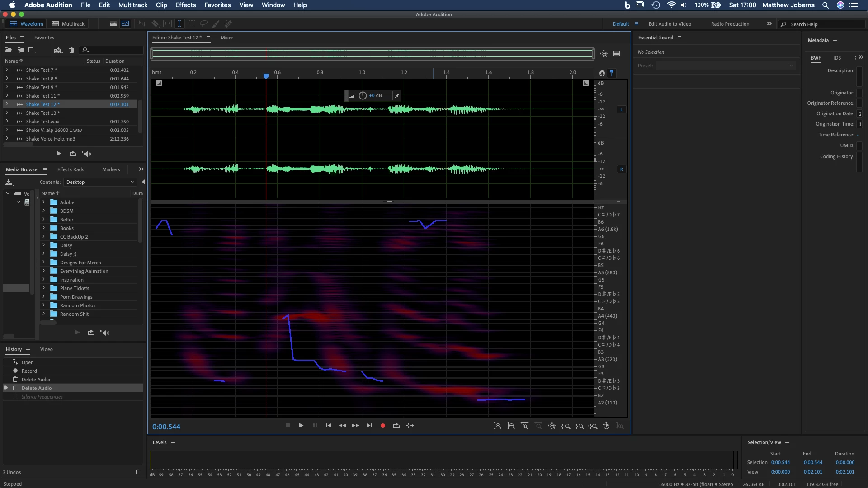Image resolution: width=868 pixels, height=488 pixels.
Task: Select the Radio Production workspace
Action: tap(730, 24)
